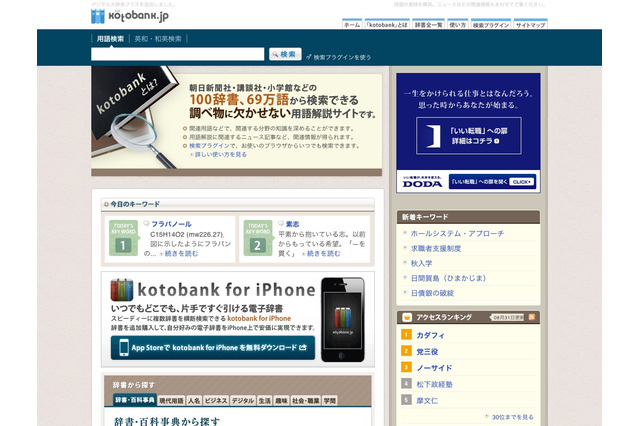The image size is (640, 426).
Task: Open the ホーム navigation tab
Action: (x=352, y=24)
